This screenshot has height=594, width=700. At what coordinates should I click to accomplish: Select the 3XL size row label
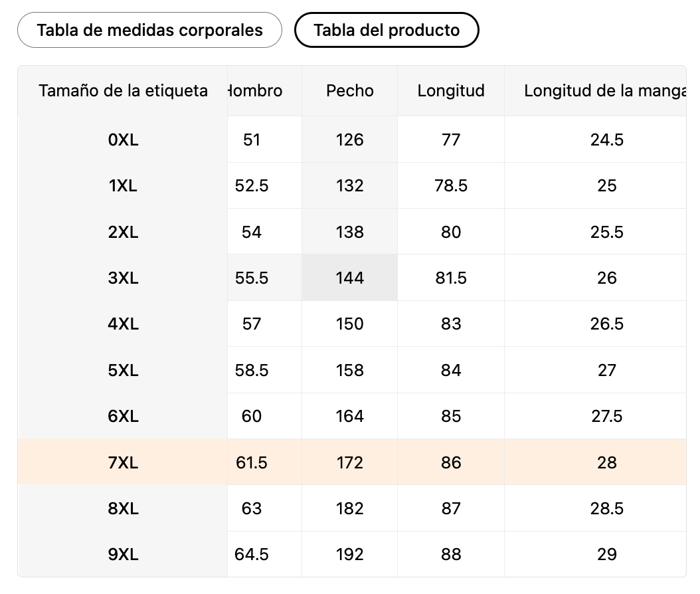click(x=123, y=278)
